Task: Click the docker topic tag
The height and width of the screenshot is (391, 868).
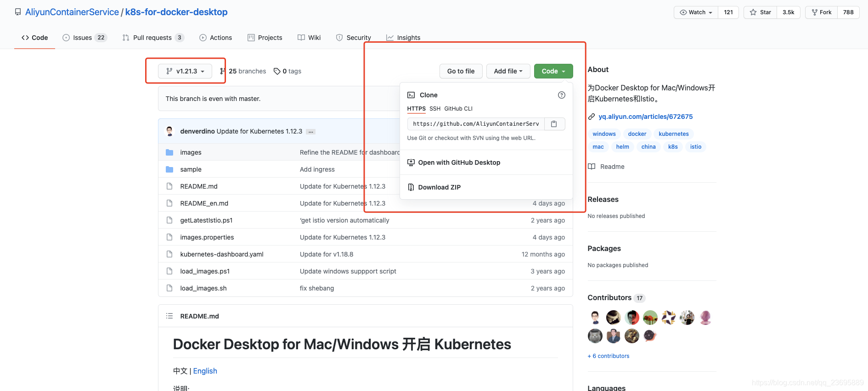Action: click(x=637, y=134)
